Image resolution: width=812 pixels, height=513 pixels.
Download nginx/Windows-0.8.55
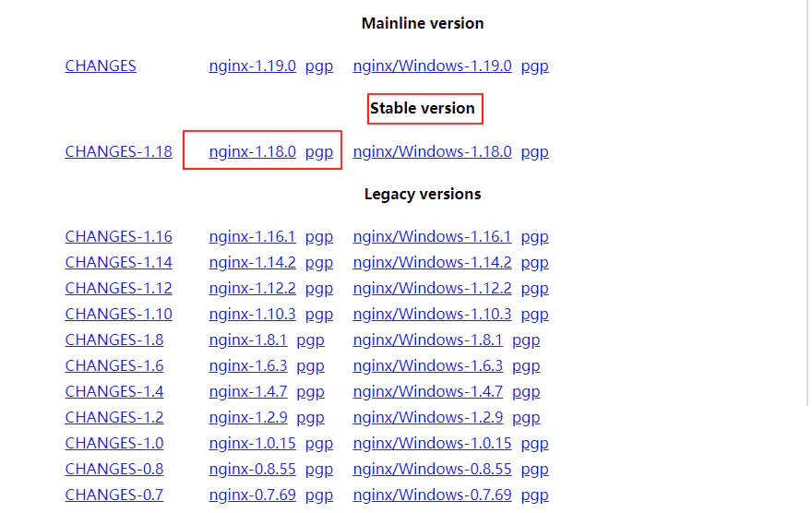[432, 470]
